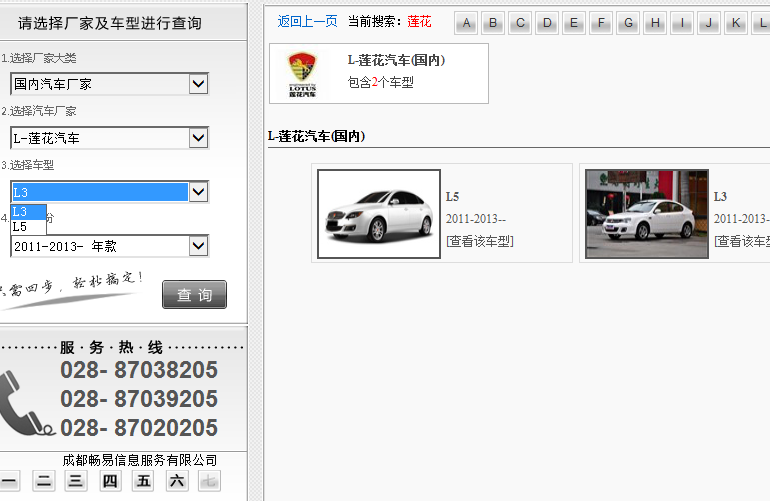Filter brands by letter J
The image size is (770, 501).
(x=709, y=23)
